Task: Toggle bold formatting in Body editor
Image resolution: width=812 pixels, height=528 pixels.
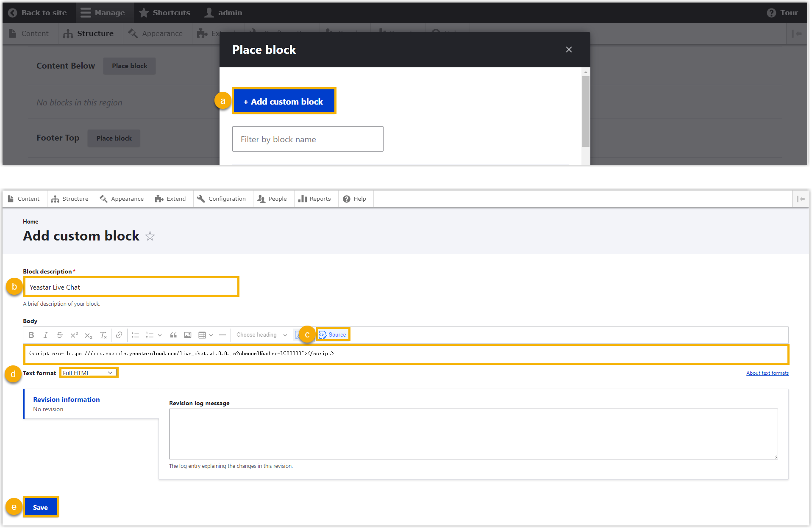Action: tap(31, 335)
